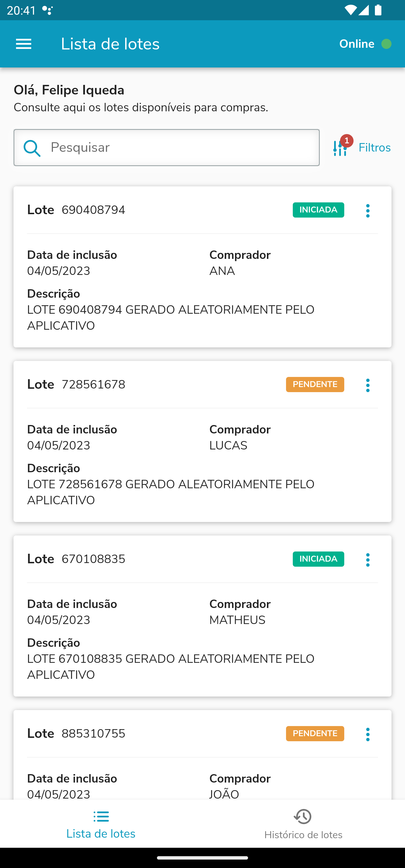Tap the PENDENTE badge on lote 728561678
405x868 pixels.
pos(315,385)
